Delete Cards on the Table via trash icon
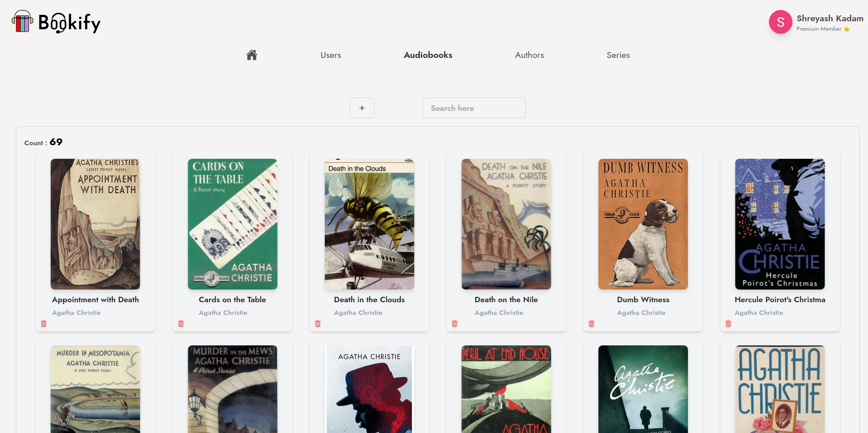The height and width of the screenshot is (433, 868). (x=181, y=324)
